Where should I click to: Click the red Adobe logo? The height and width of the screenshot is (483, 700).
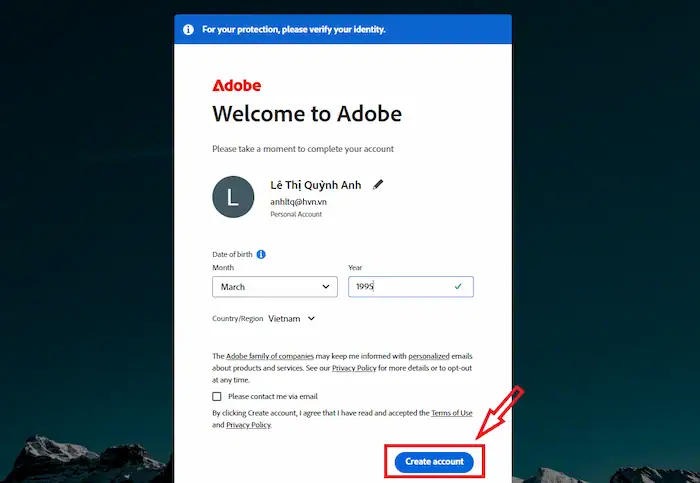click(x=237, y=85)
